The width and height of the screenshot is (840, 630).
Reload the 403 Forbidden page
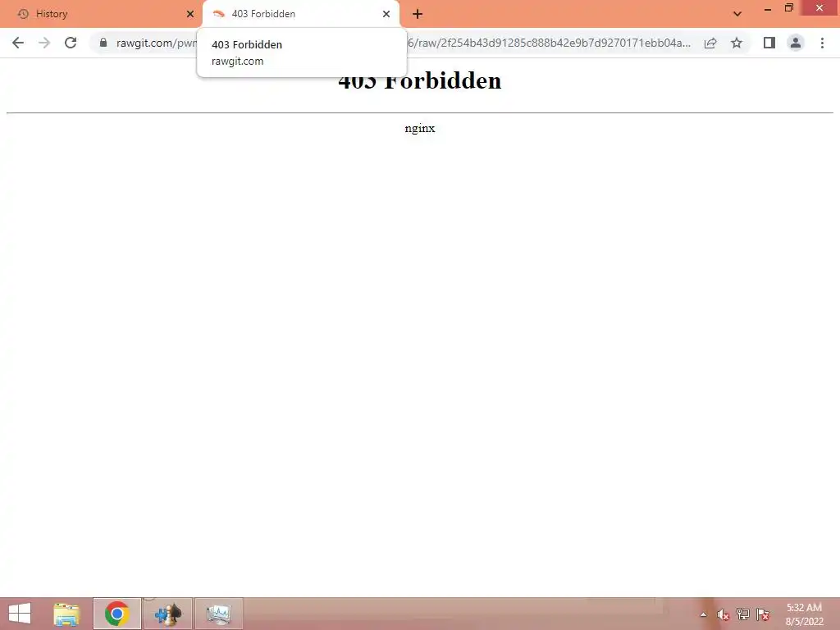(71, 43)
